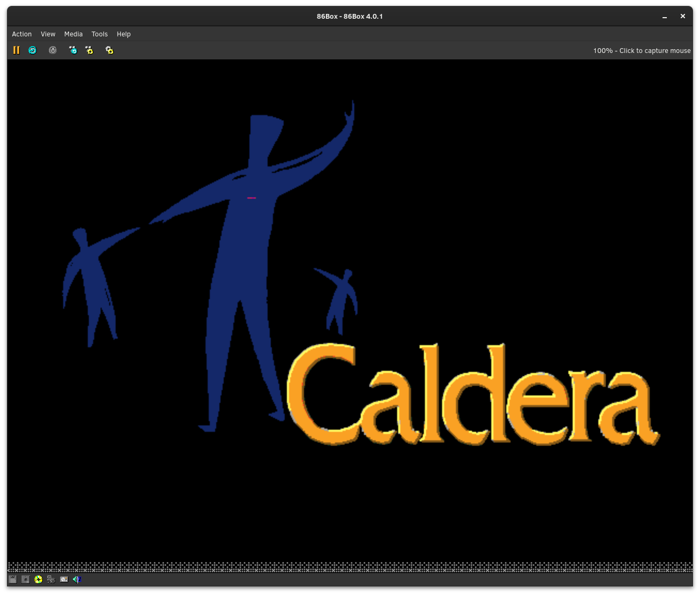Click the hard disk activity indicator

tap(51, 579)
